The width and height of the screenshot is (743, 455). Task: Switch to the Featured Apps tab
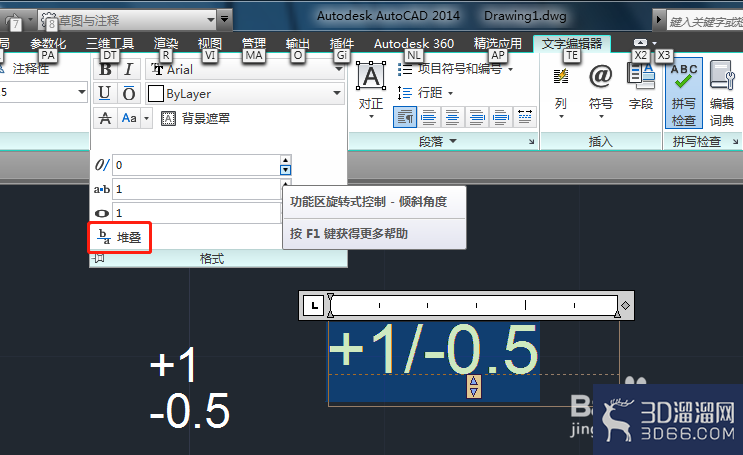click(498, 44)
